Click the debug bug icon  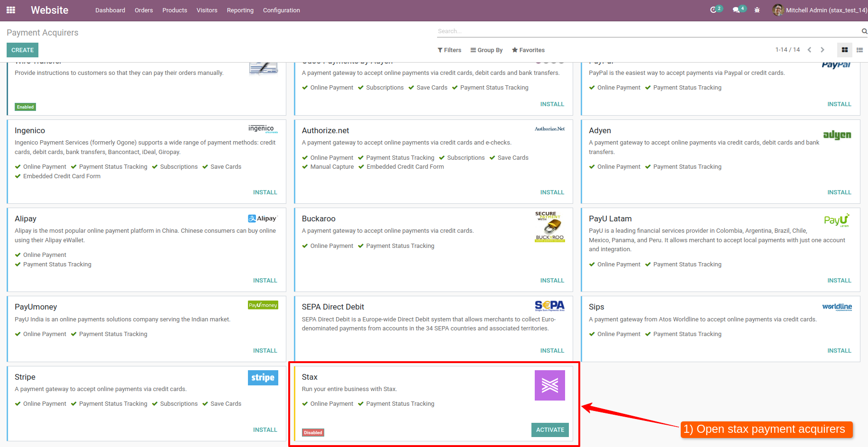(x=757, y=10)
